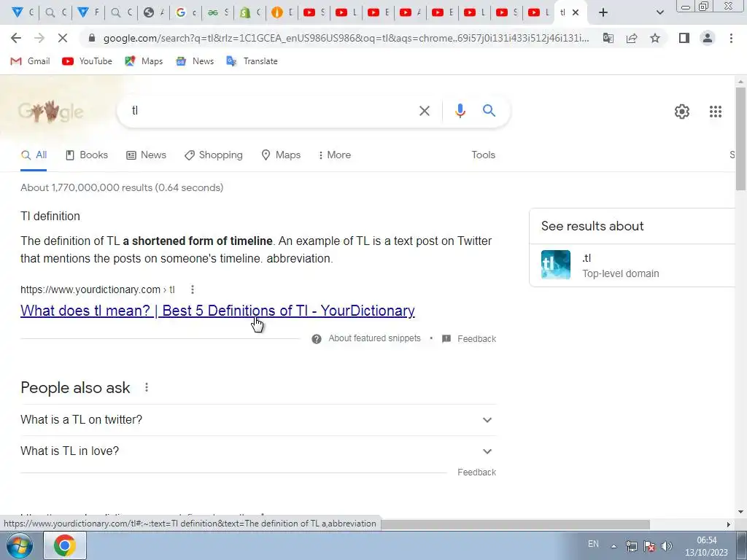Show the tab search dropdown
The image size is (747, 560).
click(x=659, y=12)
